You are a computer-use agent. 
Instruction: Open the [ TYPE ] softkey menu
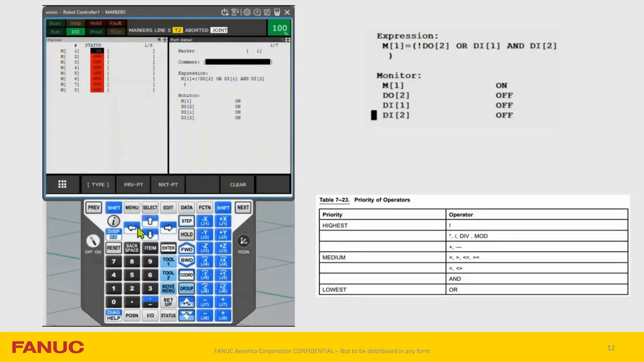tap(98, 185)
